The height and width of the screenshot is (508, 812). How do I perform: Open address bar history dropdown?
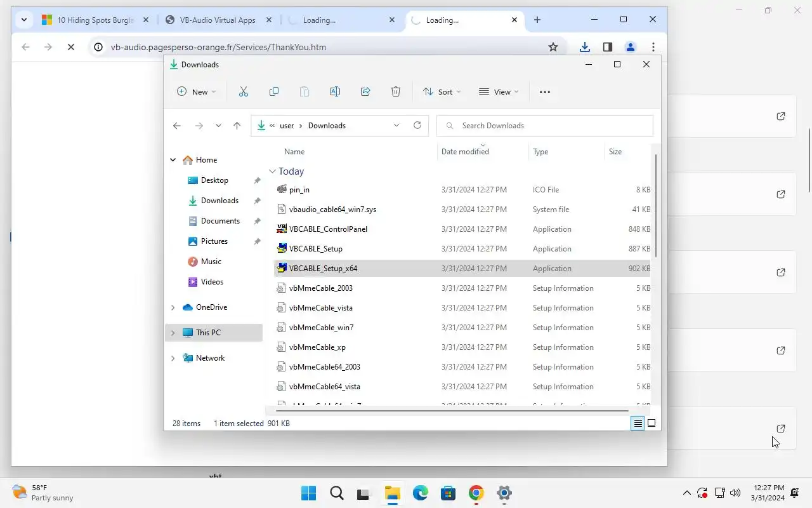point(396,125)
